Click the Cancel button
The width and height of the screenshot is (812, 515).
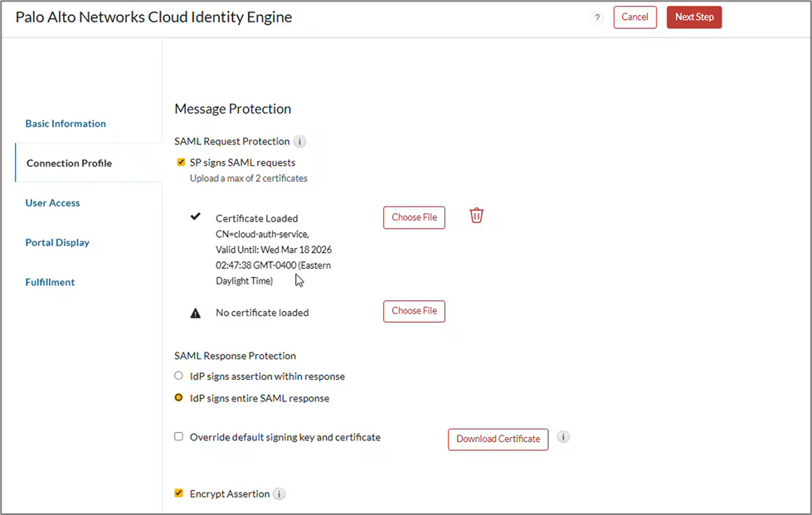click(635, 17)
